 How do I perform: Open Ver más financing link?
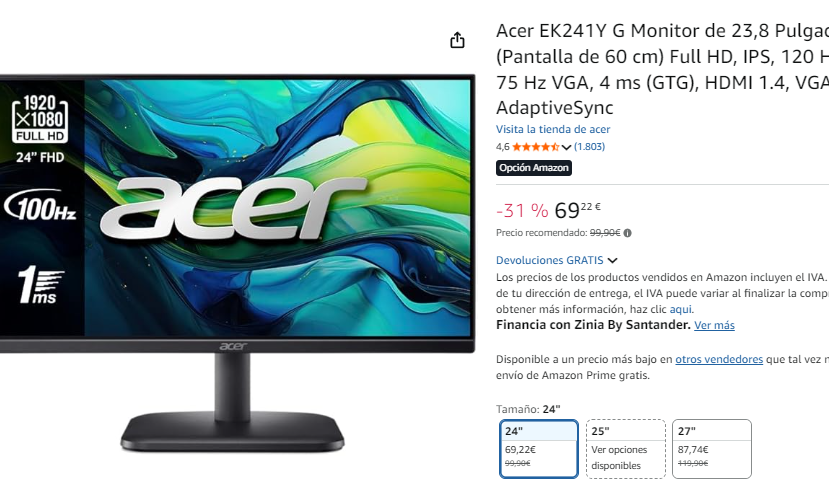coord(714,326)
